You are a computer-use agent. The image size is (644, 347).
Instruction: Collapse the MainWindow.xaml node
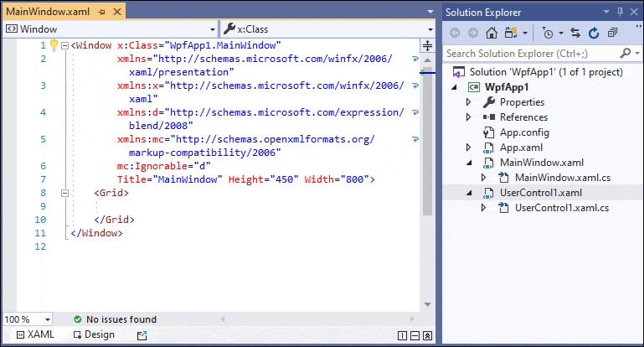[469, 163]
